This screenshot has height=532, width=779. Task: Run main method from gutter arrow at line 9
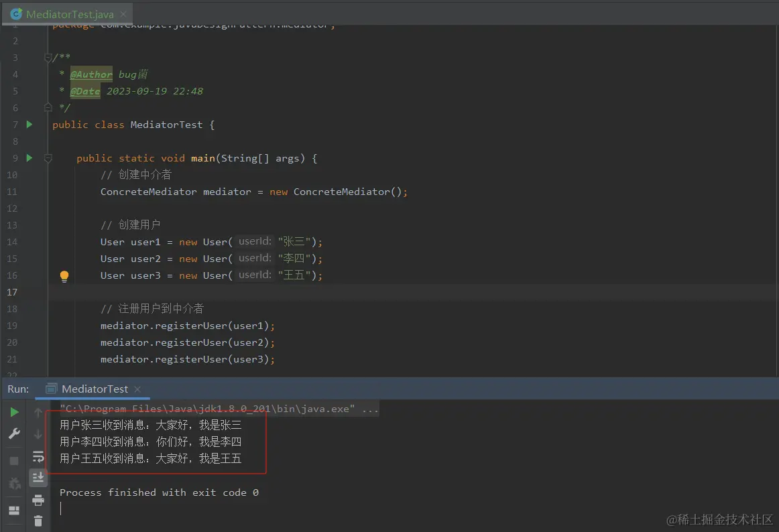pos(29,158)
